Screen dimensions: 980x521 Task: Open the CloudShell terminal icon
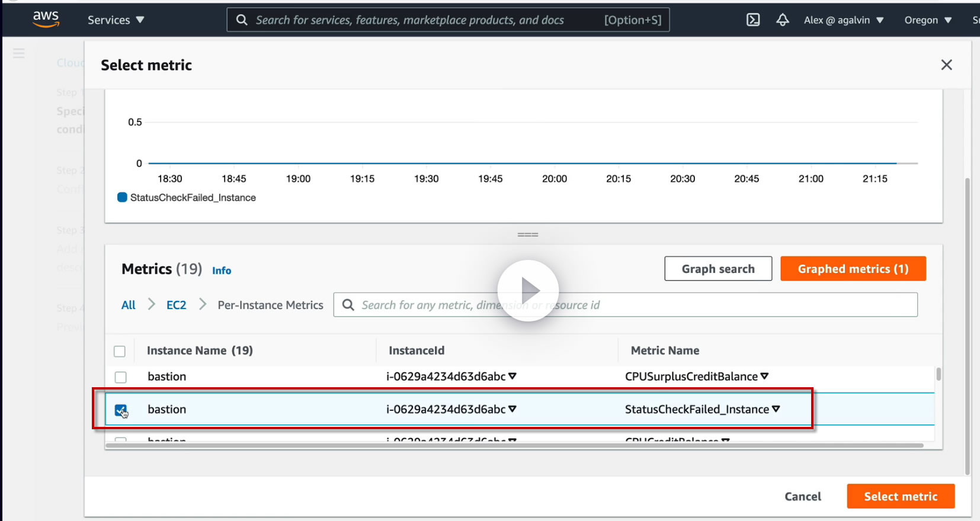tap(752, 20)
